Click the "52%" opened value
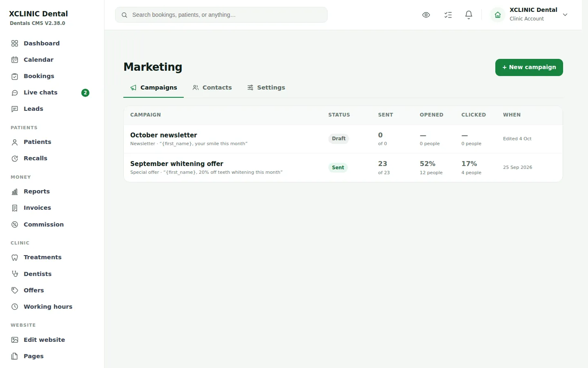 428,164
